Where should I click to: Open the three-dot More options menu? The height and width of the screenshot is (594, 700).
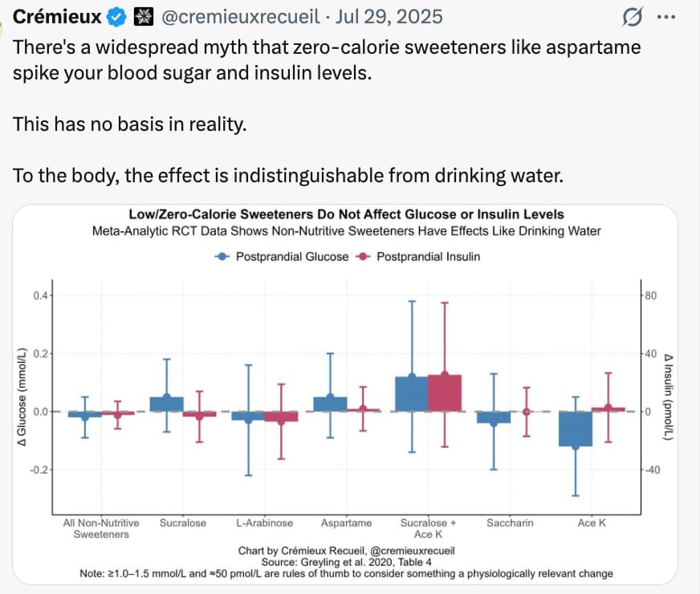tap(666, 17)
